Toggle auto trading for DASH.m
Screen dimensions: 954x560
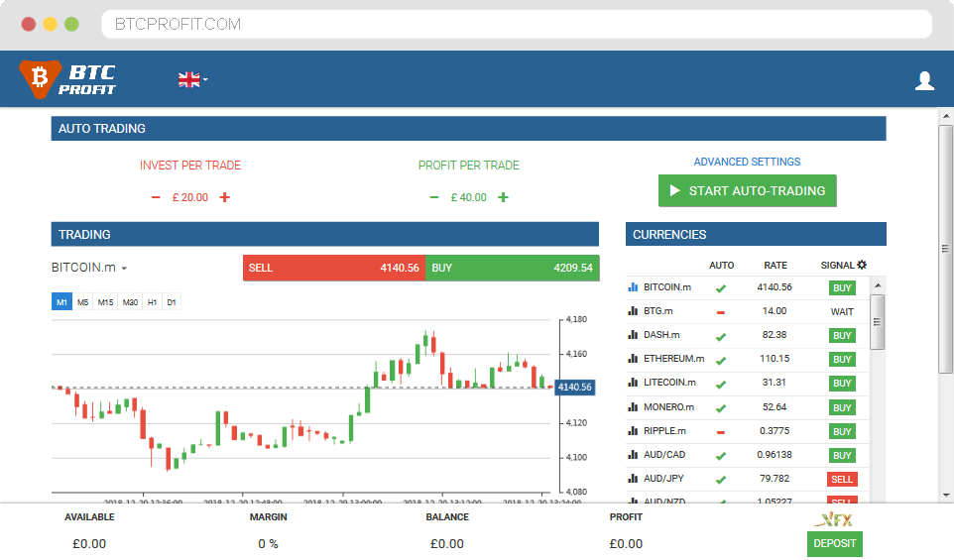click(721, 336)
